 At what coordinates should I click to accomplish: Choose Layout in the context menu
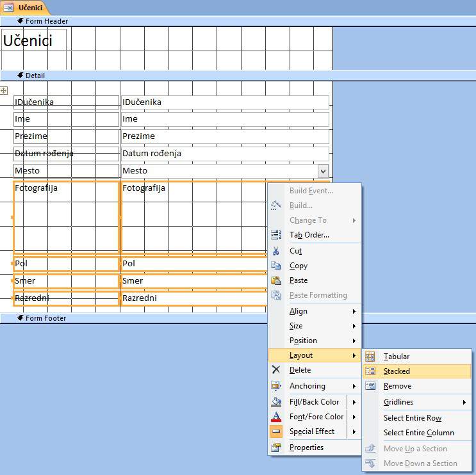coord(315,355)
